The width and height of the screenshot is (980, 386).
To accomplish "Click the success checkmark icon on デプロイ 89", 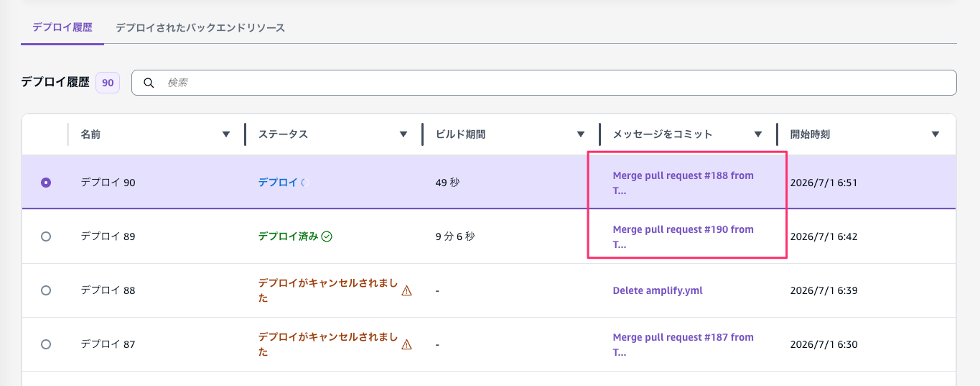I will tap(327, 236).
